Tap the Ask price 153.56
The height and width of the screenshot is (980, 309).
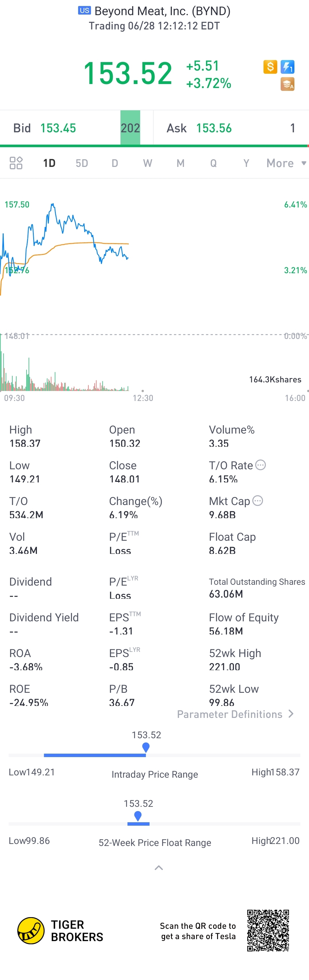coord(214,128)
